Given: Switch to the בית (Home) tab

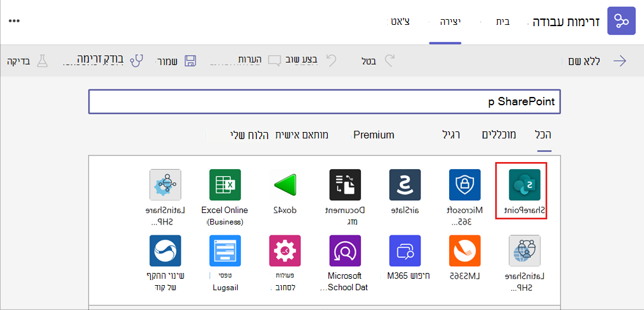Looking at the screenshot, I should pos(503,22).
